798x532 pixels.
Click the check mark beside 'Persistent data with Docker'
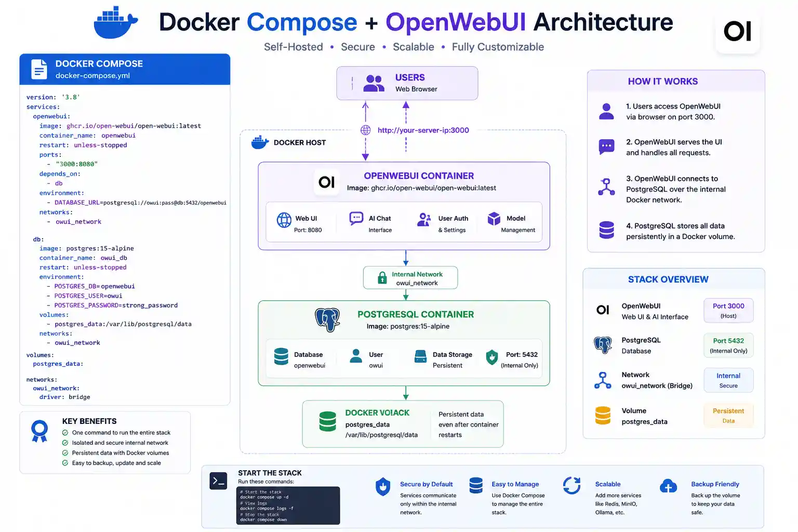(65, 453)
